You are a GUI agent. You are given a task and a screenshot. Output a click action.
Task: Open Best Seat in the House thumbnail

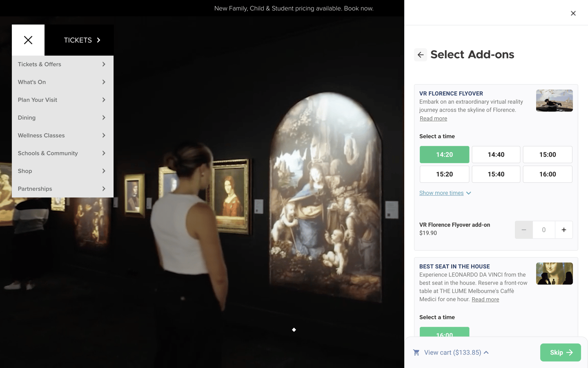click(554, 274)
